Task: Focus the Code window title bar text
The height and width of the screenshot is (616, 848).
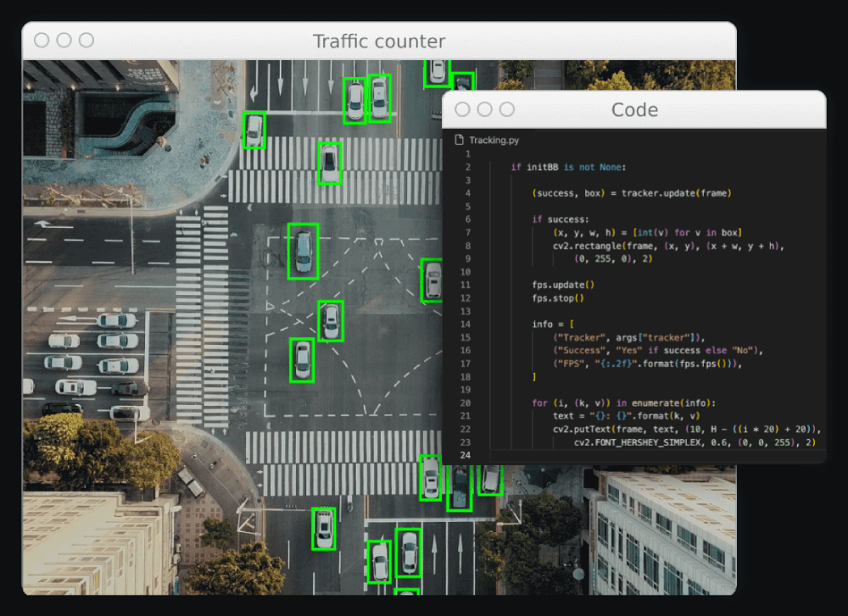Action: (x=634, y=109)
